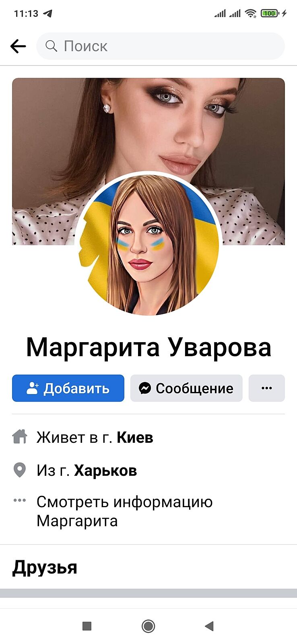Open the Харьков hometown link

tap(105, 471)
